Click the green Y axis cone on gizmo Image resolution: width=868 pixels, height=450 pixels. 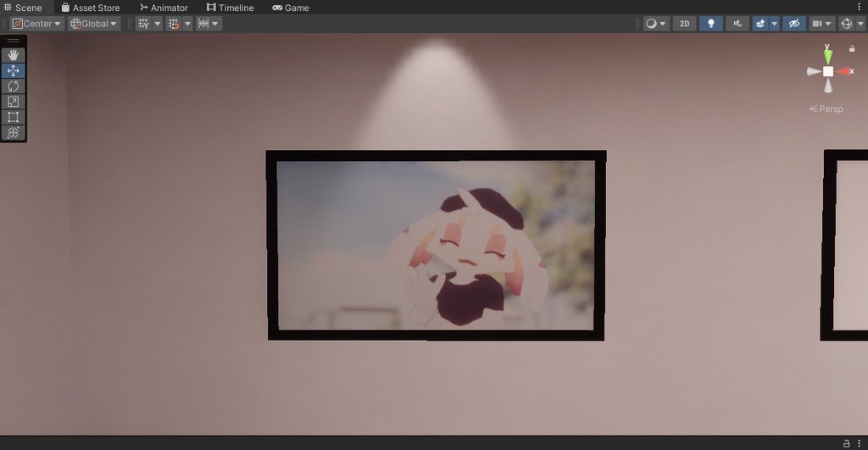tap(827, 55)
